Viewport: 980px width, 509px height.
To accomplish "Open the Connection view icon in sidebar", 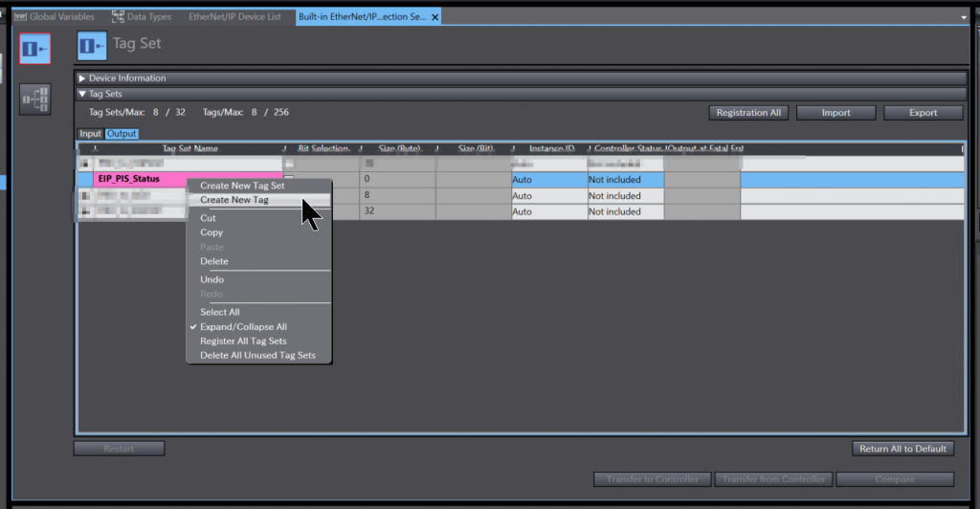I will [x=35, y=99].
